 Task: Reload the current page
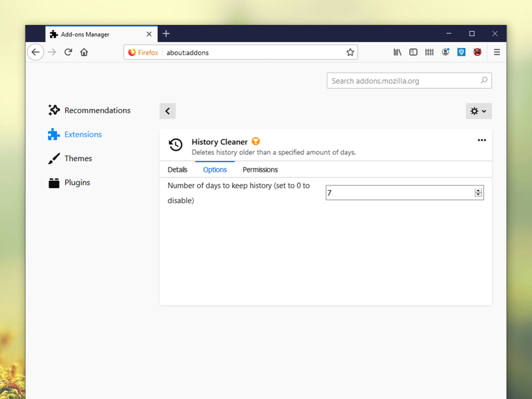coord(68,52)
